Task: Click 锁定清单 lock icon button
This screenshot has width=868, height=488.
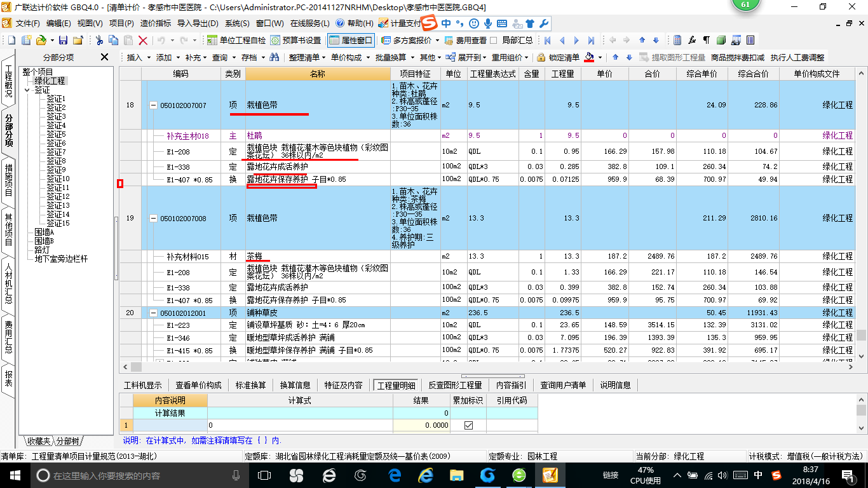Action: [x=558, y=57]
